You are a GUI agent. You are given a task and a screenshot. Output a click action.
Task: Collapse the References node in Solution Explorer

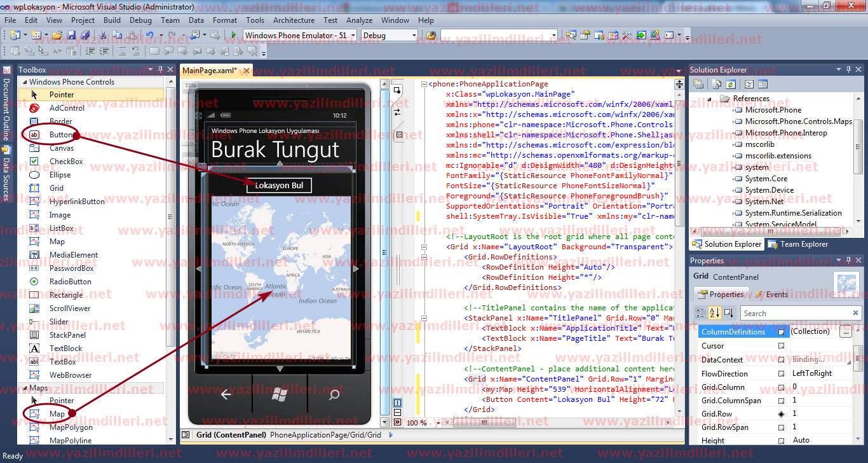[x=710, y=99]
